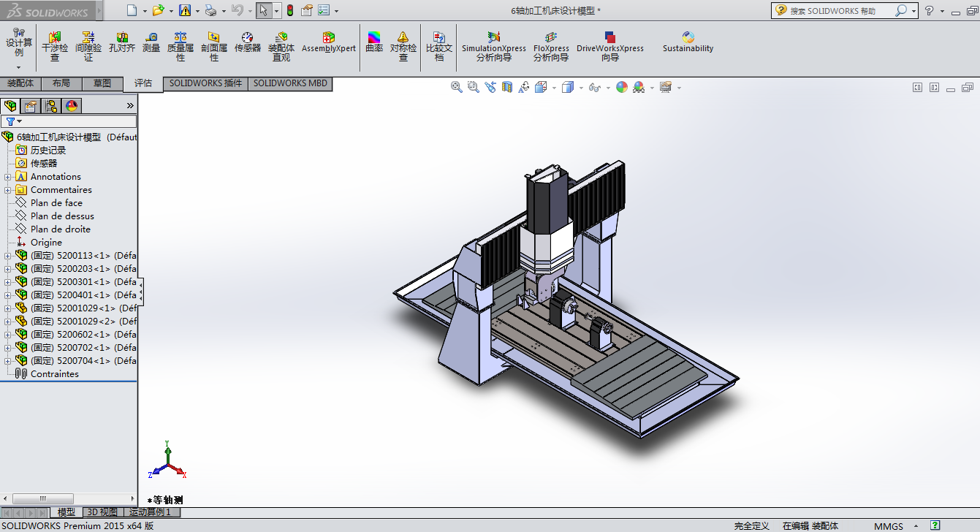Viewport: 980px width, 532px height.
Task: Open Mass Properties (质量属性)
Action: point(181,46)
